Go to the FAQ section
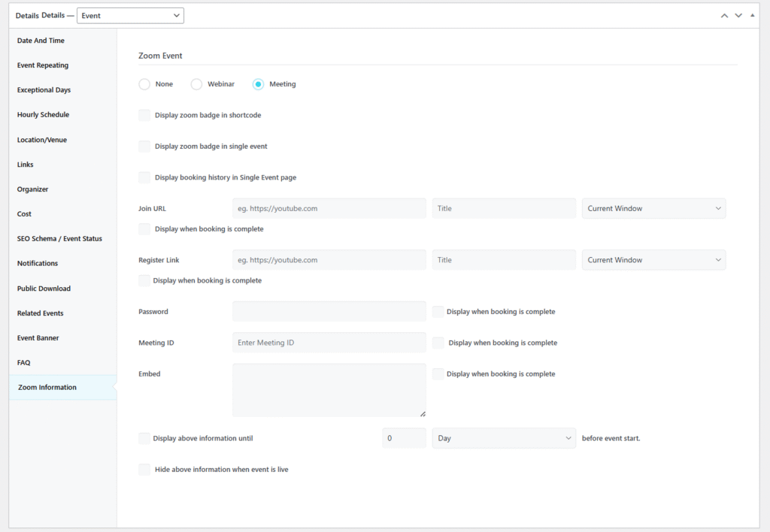The width and height of the screenshot is (770, 532). 25,362
